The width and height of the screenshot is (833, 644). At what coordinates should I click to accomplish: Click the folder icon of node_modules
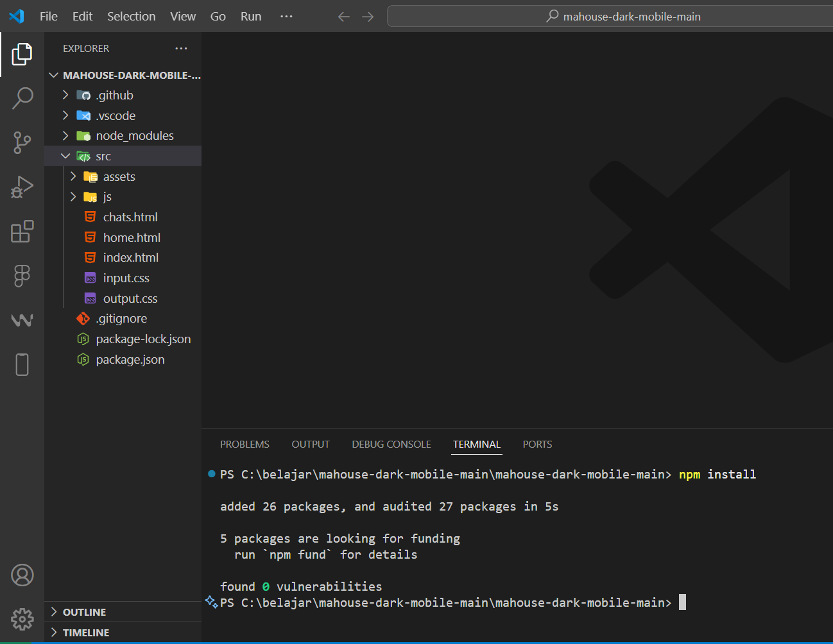pyautogui.click(x=83, y=135)
